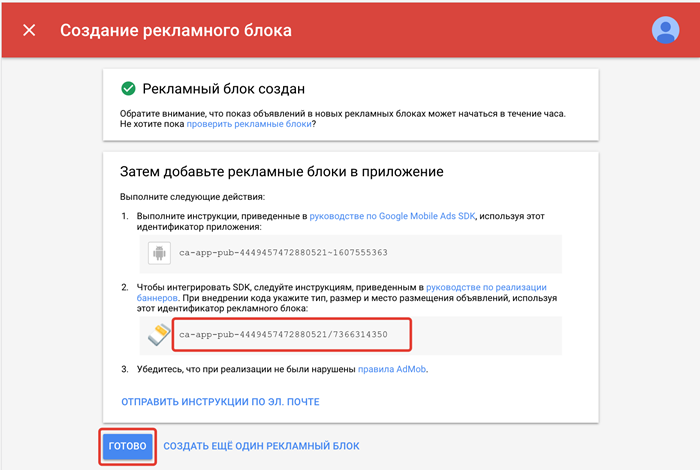Click the 'Создание рекламного блока' header title

tap(176, 30)
